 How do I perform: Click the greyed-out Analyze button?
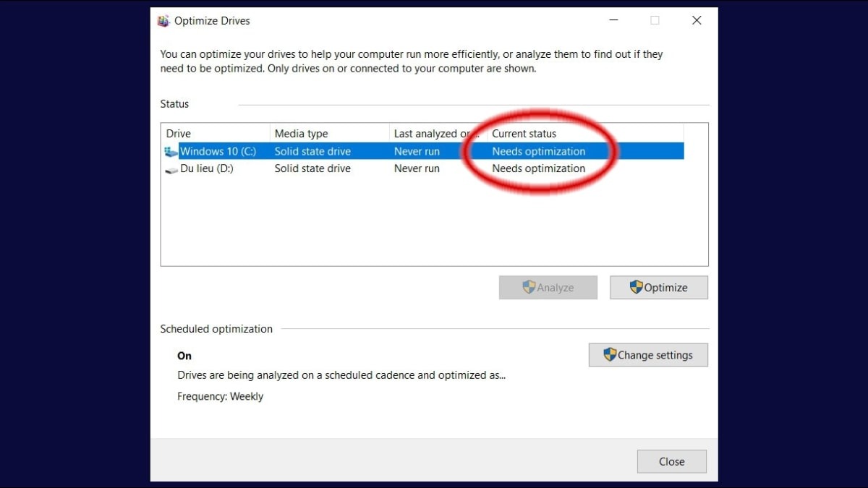click(x=548, y=288)
